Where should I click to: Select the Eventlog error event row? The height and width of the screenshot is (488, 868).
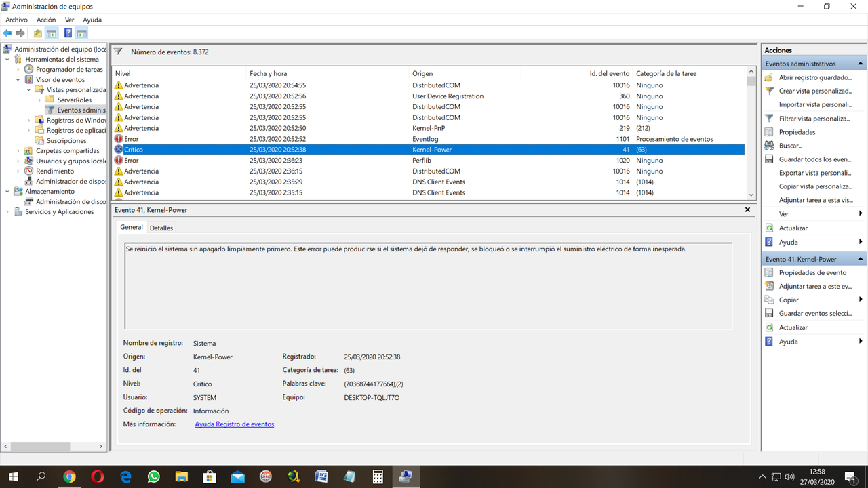pos(429,139)
